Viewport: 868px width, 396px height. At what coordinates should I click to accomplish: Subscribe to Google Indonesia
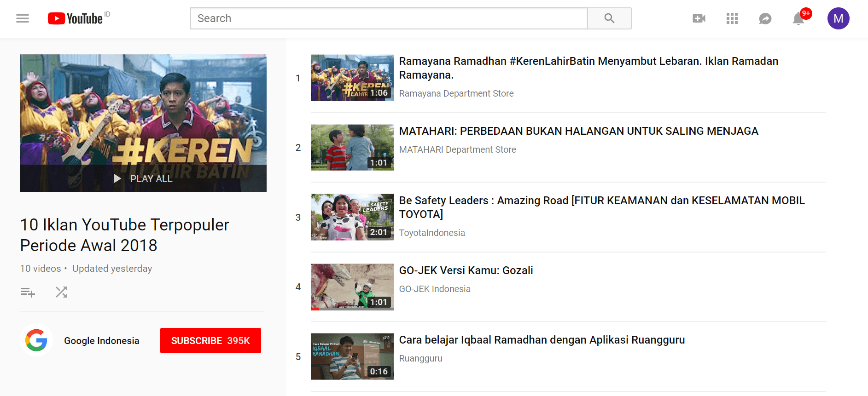point(210,340)
